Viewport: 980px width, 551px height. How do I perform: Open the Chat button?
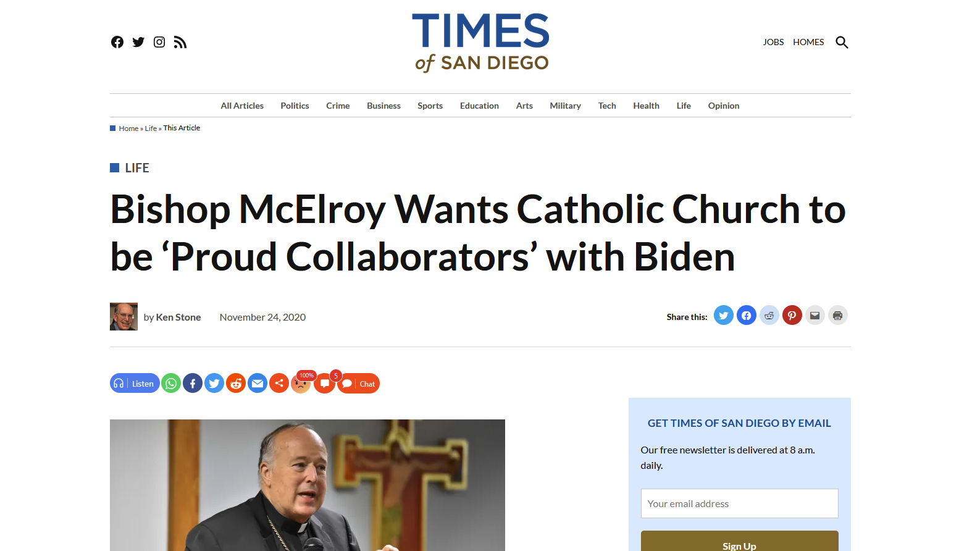359,384
